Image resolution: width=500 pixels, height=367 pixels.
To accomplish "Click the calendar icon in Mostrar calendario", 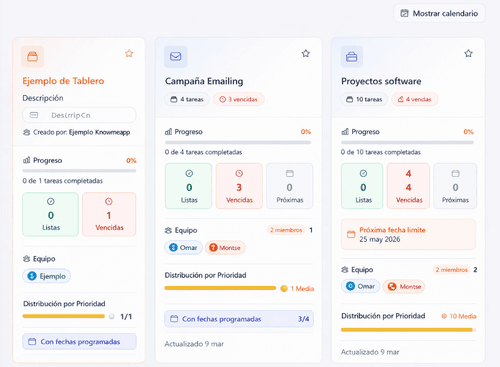I will click(404, 13).
